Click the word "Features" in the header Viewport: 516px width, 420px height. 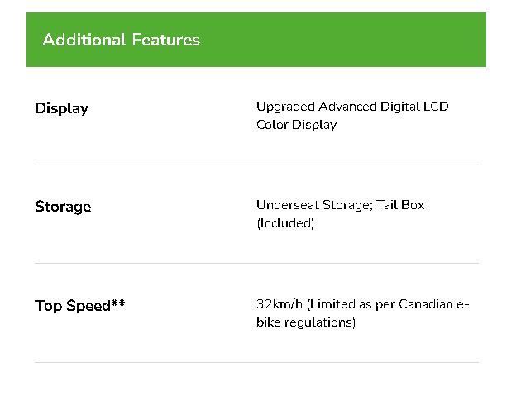point(165,40)
